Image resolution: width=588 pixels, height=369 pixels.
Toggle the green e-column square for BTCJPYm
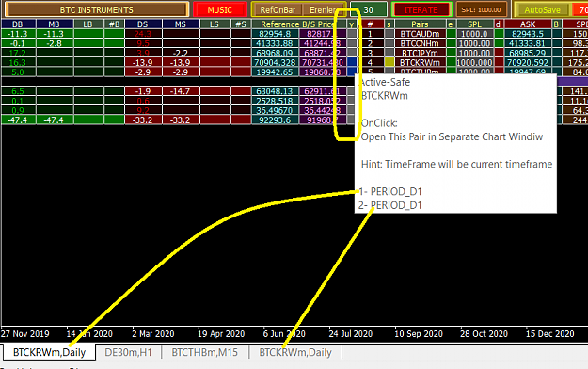click(451, 53)
